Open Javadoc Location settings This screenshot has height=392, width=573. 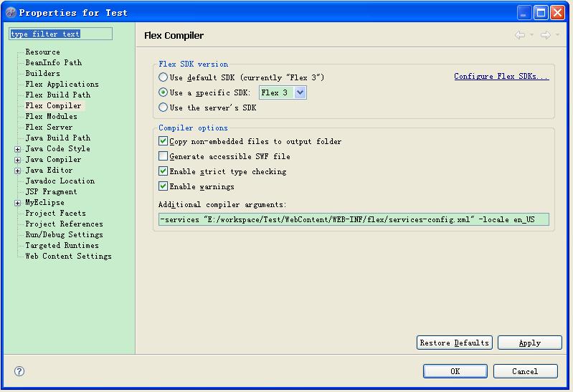pyautogui.click(x=60, y=181)
